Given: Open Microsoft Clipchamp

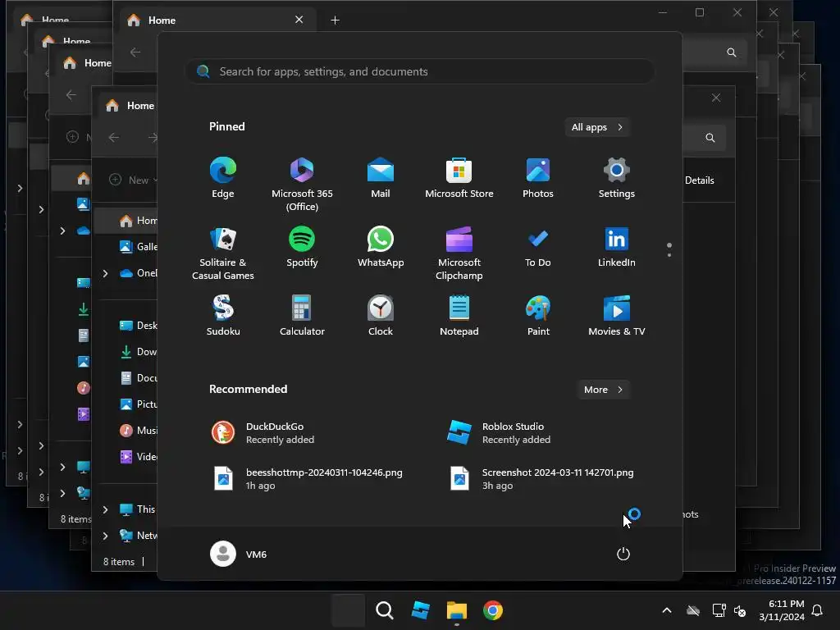Looking at the screenshot, I should click(x=459, y=254).
